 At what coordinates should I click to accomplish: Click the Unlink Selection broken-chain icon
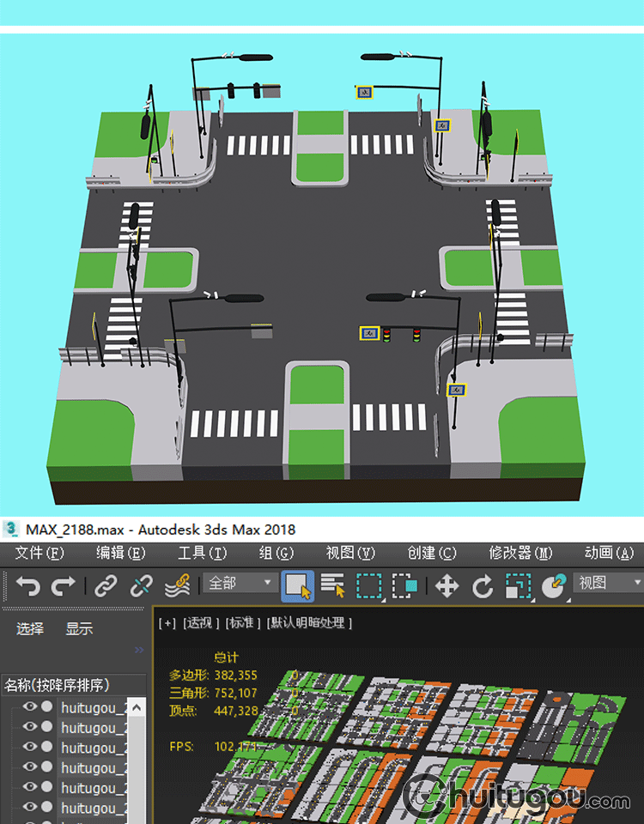coord(141,585)
